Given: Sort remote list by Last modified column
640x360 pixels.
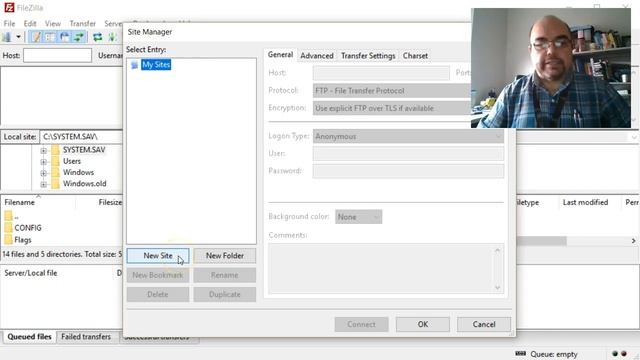Looking at the screenshot, I should click(x=585, y=202).
